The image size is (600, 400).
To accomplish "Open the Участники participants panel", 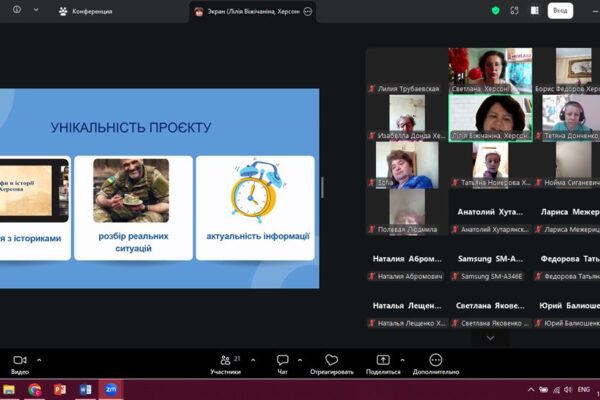I will [x=225, y=361].
